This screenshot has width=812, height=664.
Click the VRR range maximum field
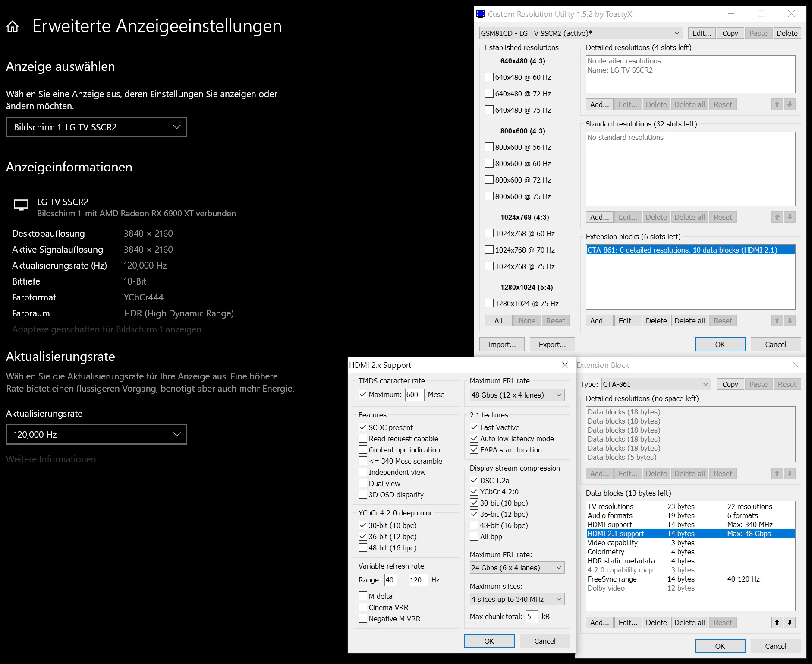[x=418, y=579]
